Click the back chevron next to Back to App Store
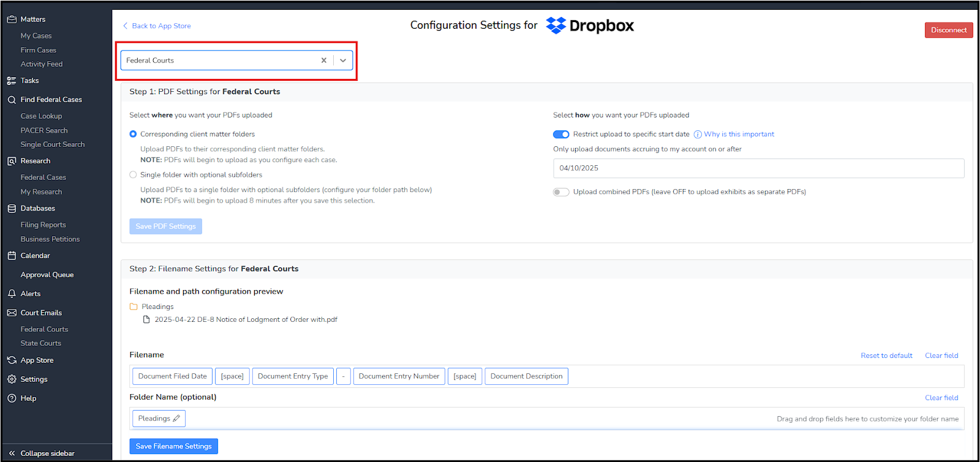980x462 pixels. coord(126,26)
